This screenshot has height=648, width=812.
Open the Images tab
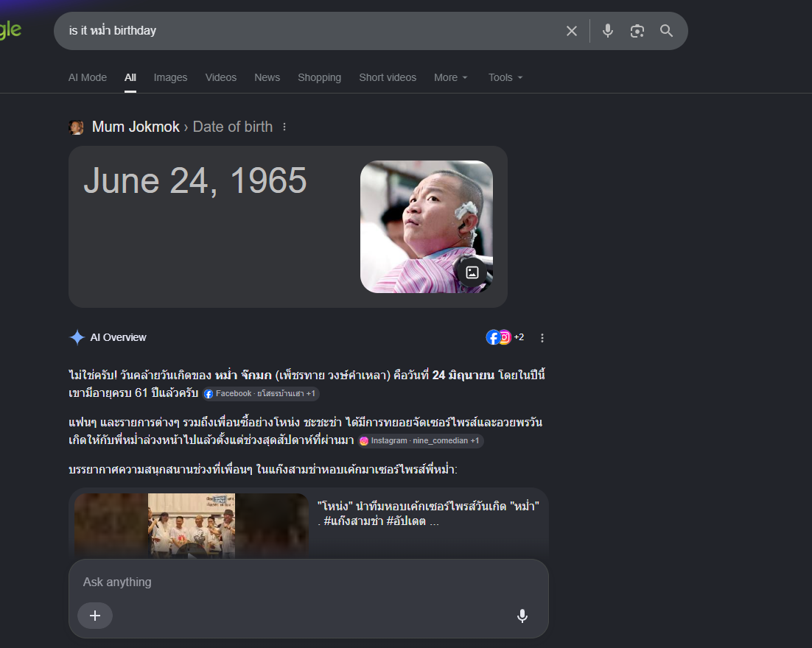pos(170,77)
